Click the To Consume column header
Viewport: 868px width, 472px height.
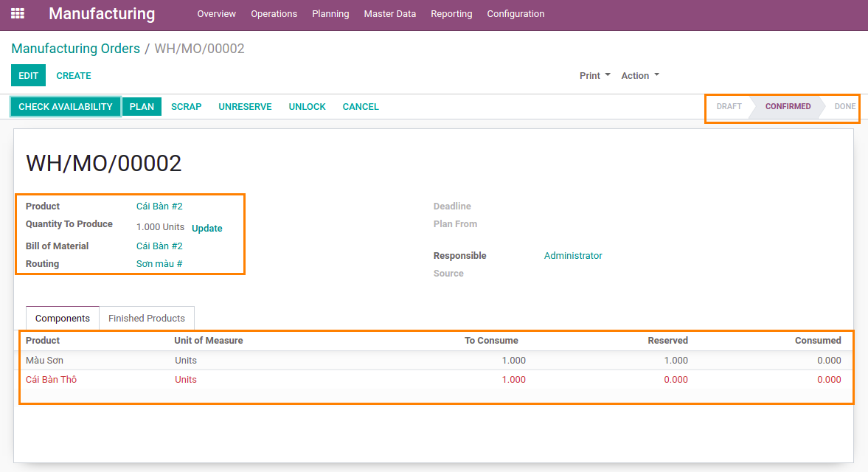pos(491,340)
